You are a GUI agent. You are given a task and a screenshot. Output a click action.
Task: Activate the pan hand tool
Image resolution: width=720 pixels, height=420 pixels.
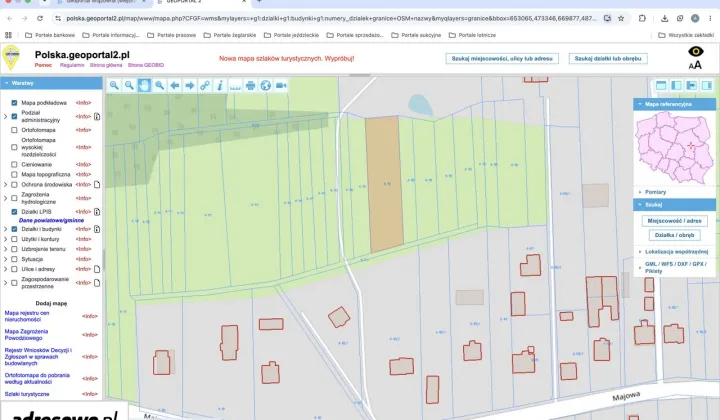(x=144, y=85)
